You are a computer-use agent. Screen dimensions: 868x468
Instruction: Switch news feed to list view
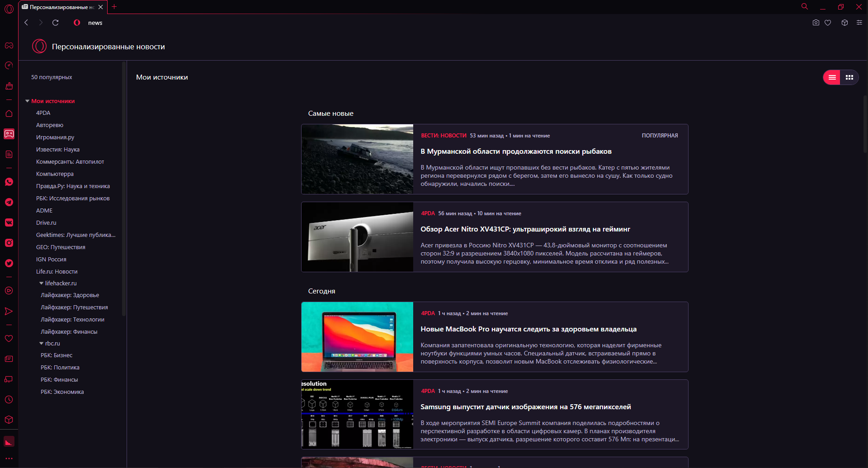[x=832, y=77]
